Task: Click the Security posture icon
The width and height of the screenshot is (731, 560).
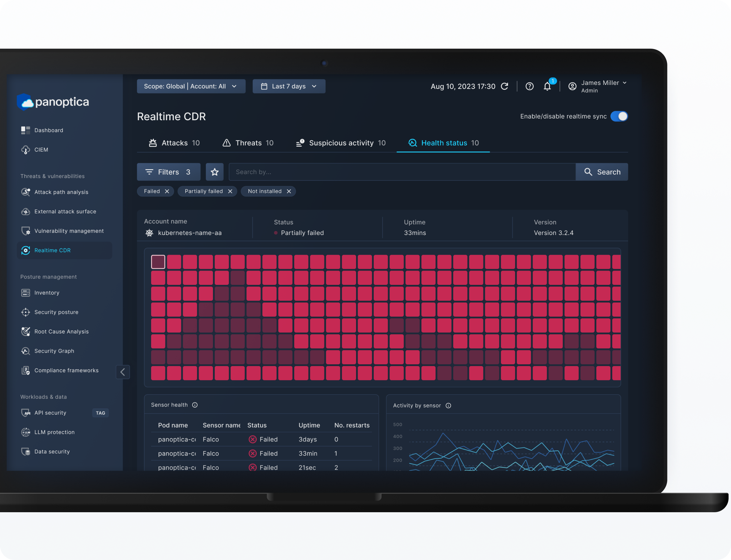Action: point(26,312)
